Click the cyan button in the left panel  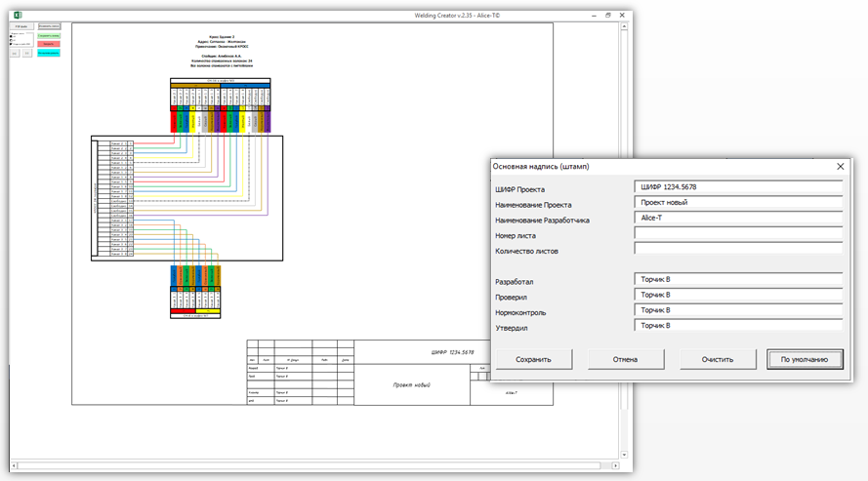[x=49, y=53]
